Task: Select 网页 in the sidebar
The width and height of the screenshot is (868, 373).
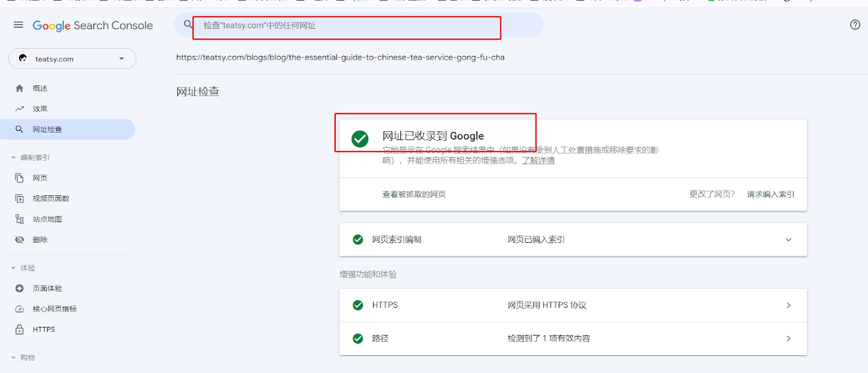Action: point(40,178)
